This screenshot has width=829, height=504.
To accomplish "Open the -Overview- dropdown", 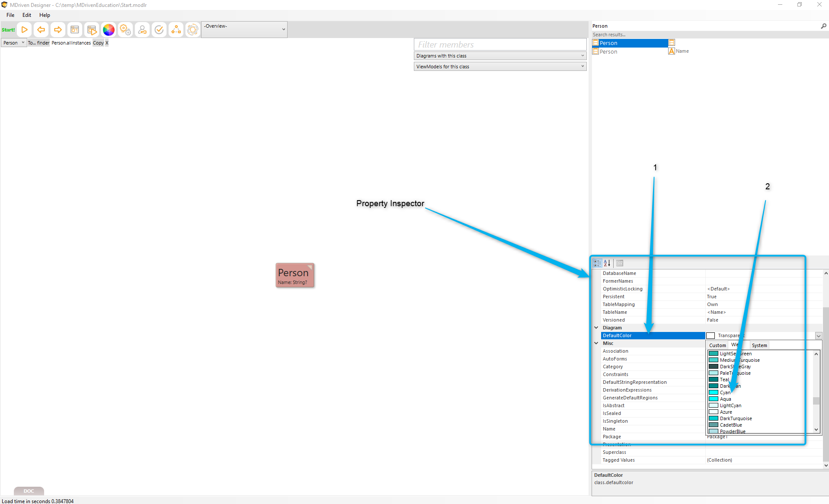I will 244,29.
